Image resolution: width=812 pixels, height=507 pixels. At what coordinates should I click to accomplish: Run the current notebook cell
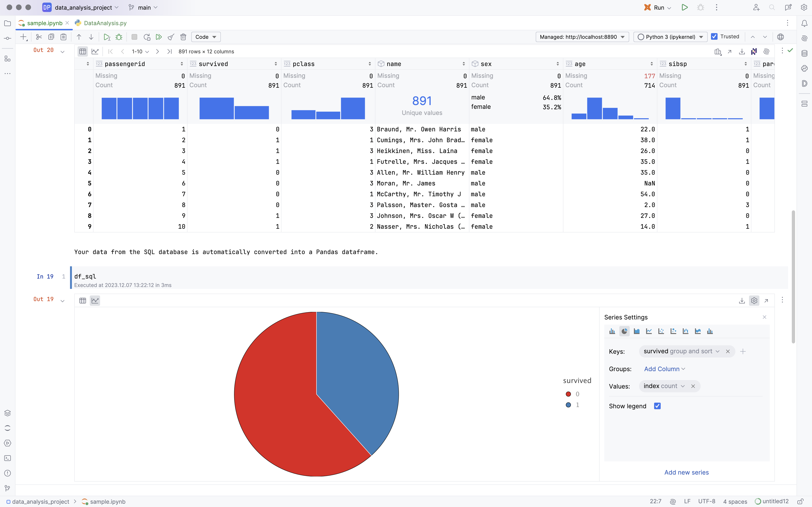tap(107, 37)
